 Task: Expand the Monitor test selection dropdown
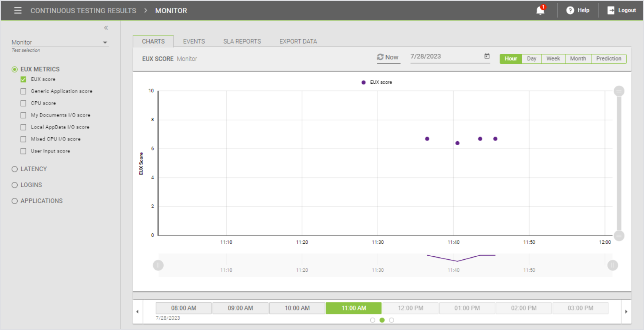(105, 43)
